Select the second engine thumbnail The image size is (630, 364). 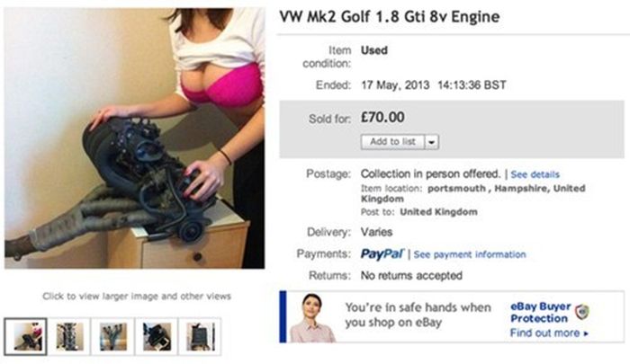[70, 337]
